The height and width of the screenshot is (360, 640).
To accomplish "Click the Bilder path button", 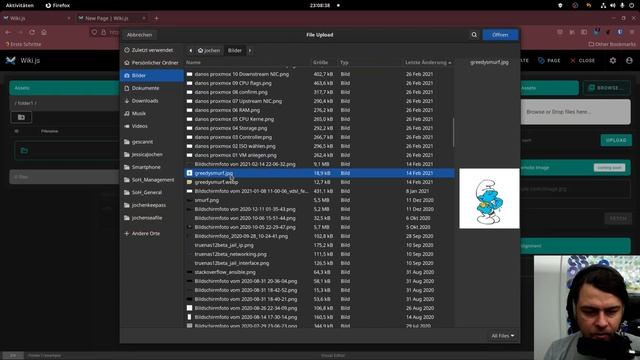I will coord(235,50).
